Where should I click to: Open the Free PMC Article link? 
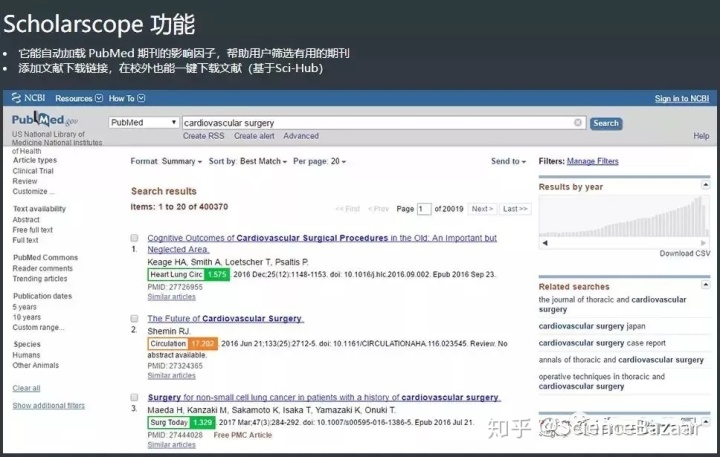(x=242, y=435)
